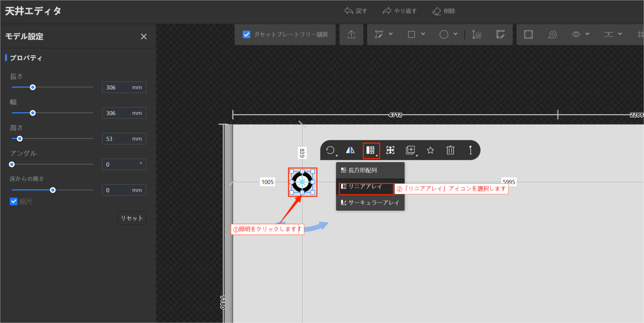Click the やり直す text label

point(405,11)
